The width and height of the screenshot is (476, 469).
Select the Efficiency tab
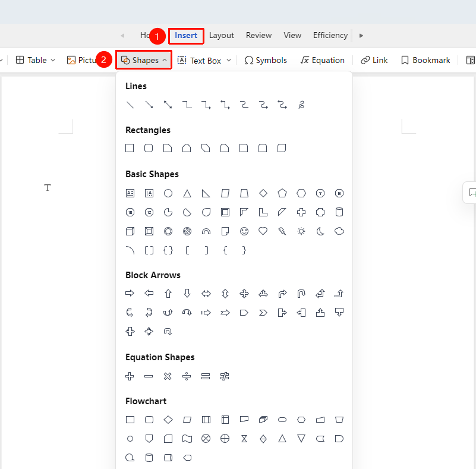pos(330,36)
